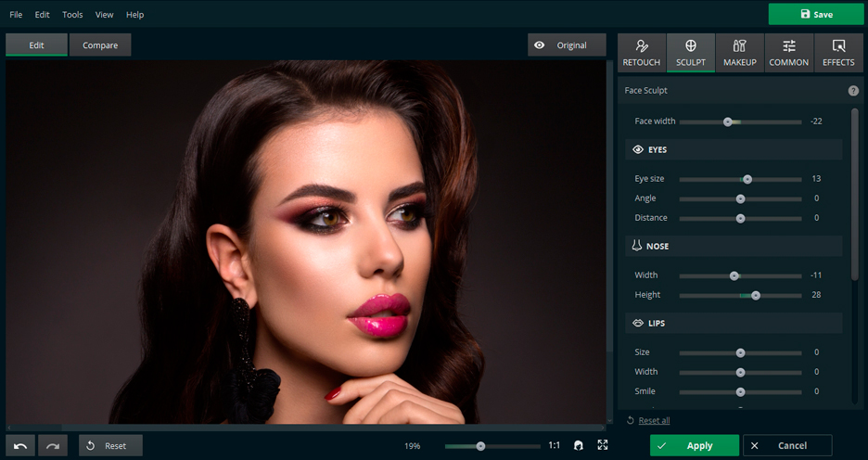Open the Tools menu

click(72, 15)
